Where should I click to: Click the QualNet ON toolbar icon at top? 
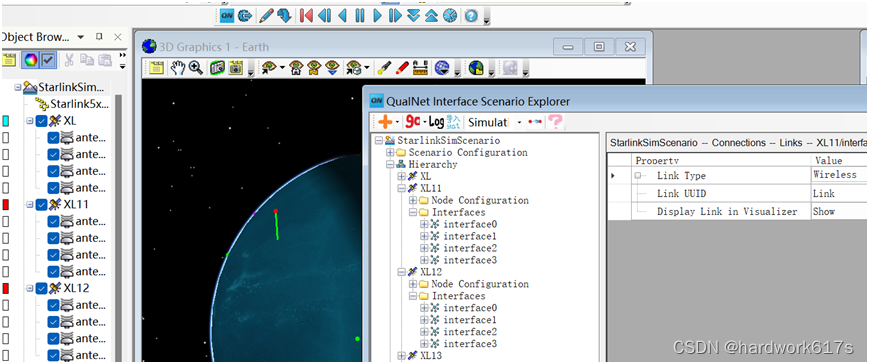pos(227,16)
